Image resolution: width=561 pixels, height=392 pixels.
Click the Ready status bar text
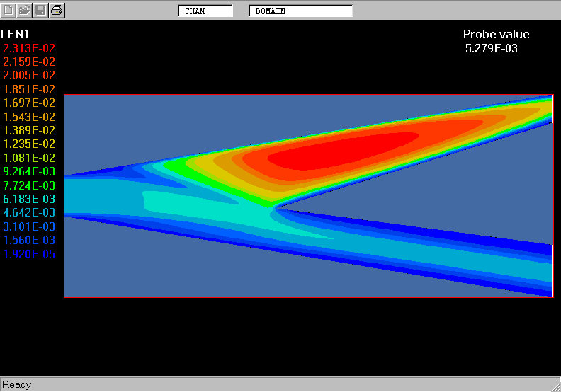(x=17, y=385)
